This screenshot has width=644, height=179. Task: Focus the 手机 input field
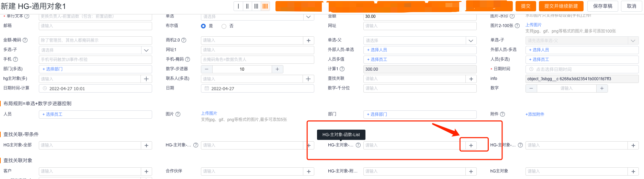click(x=95, y=60)
